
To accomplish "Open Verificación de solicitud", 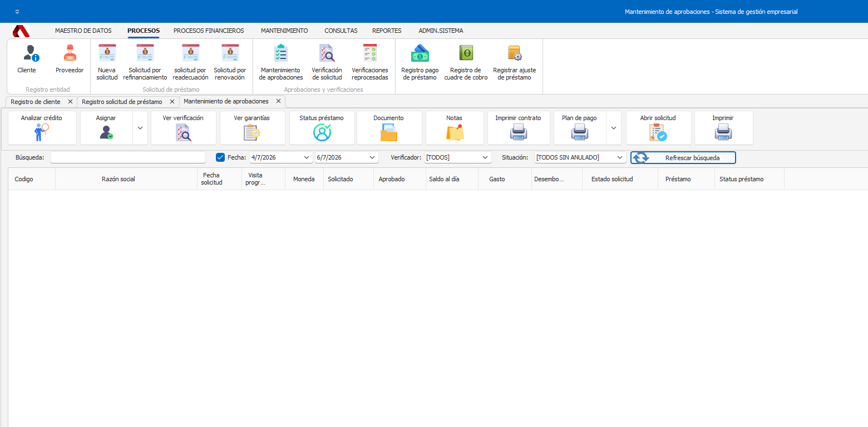I will point(327,62).
